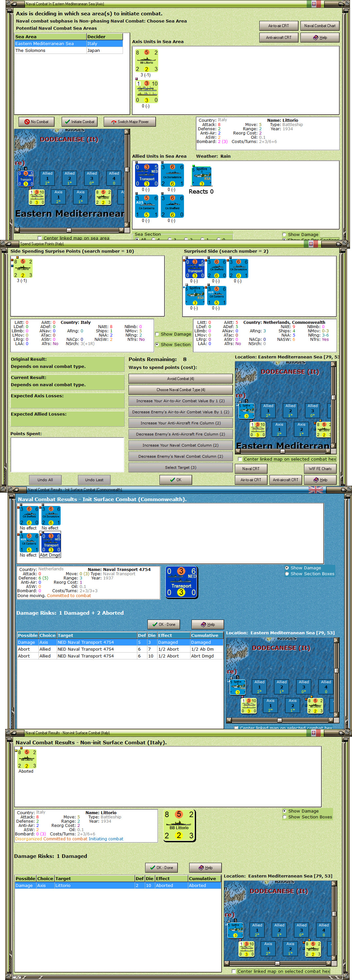This screenshot has width=352, height=980.
Task: Click Allied section box 1 on Naval Combat map
Action: (47, 178)
